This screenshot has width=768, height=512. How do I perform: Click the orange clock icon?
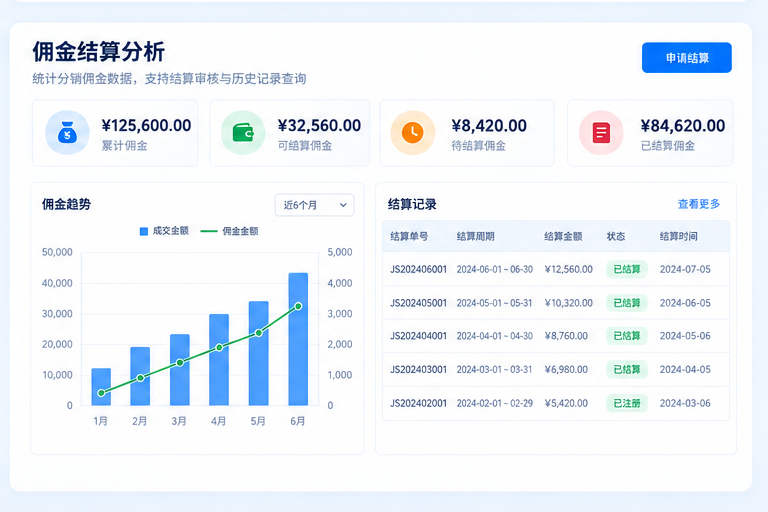pyautogui.click(x=413, y=133)
